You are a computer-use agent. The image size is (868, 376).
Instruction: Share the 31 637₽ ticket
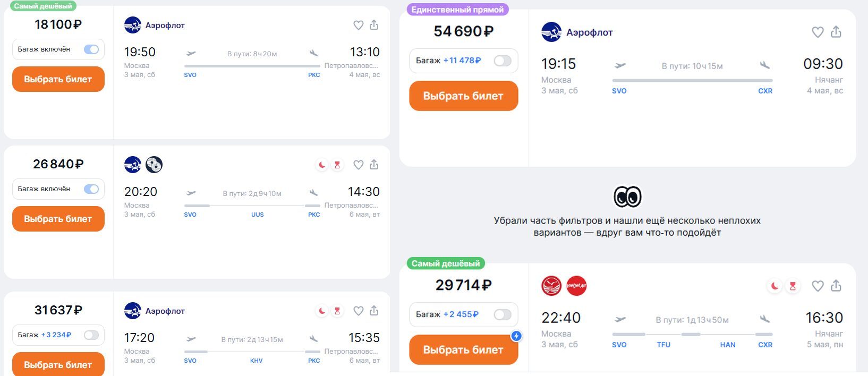374,311
